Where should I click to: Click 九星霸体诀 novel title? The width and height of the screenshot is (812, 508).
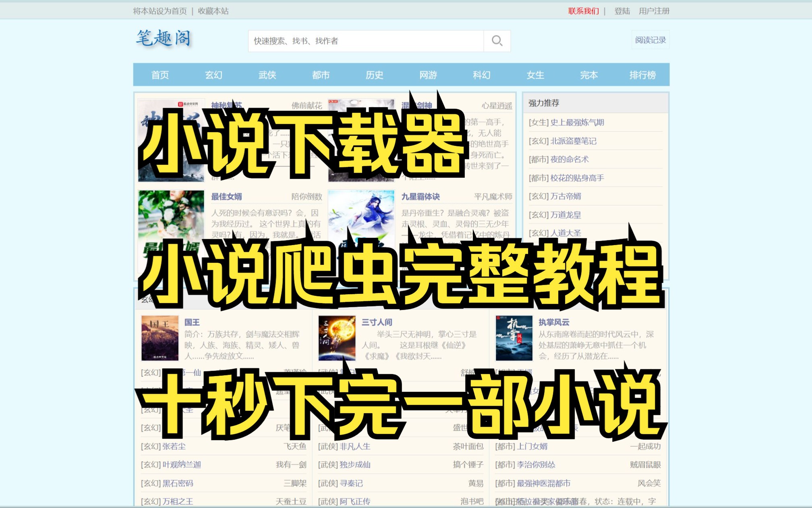(x=420, y=196)
